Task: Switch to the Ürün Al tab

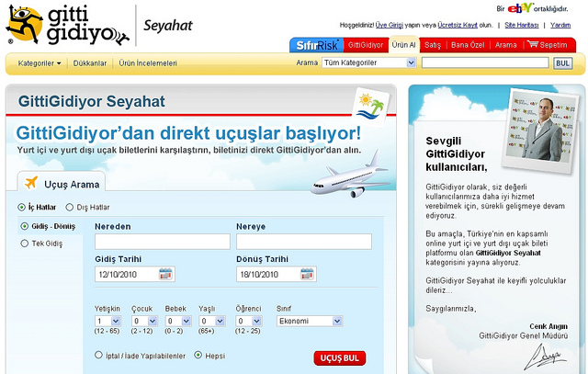Action: pyautogui.click(x=403, y=45)
